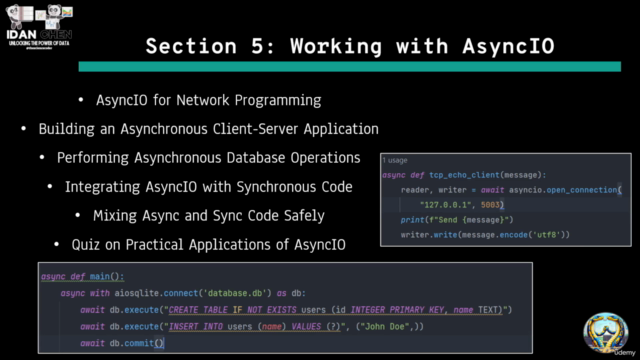Select 'Quiz on Practical Applications of AsyncIO' bullet
The width and height of the screenshot is (640, 360).
pyautogui.click(x=209, y=245)
